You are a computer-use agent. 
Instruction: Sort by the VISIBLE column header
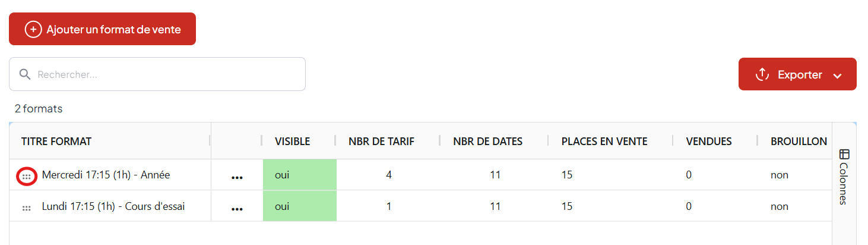(292, 141)
